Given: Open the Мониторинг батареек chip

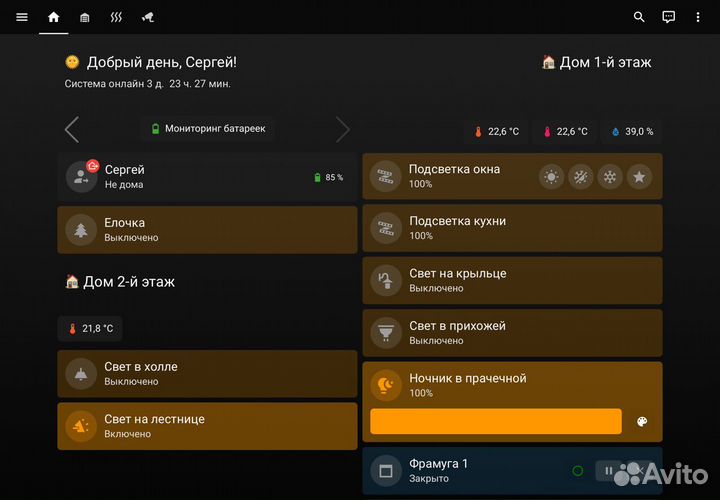Looking at the screenshot, I should [x=208, y=129].
